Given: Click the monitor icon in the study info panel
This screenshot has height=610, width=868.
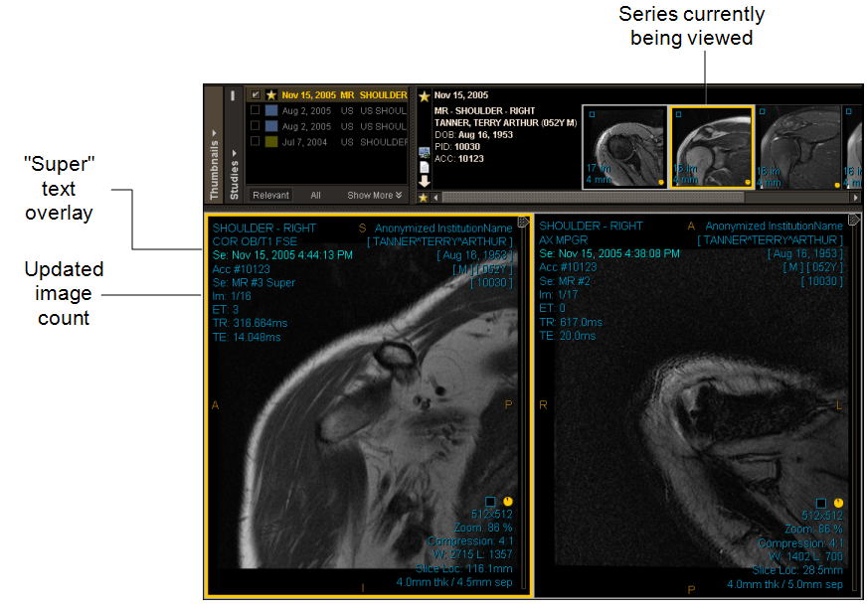Looking at the screenshot, I should pos(425,152).
